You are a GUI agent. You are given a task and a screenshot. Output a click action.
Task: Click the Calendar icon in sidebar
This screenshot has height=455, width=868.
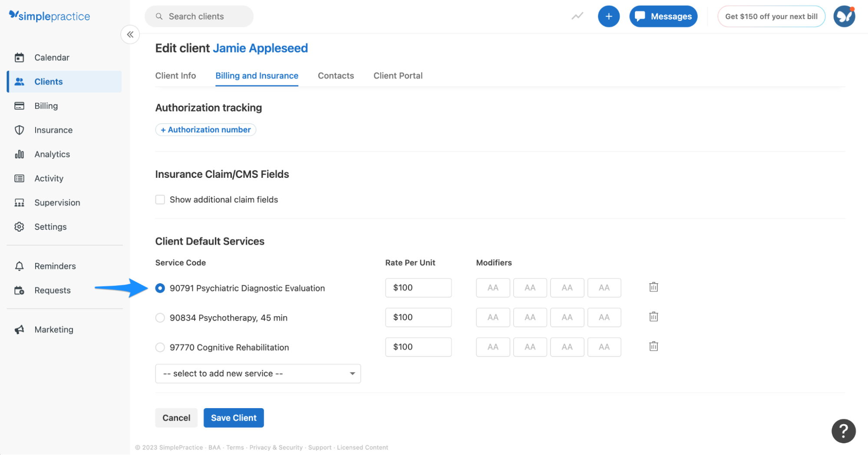point(19,57)
